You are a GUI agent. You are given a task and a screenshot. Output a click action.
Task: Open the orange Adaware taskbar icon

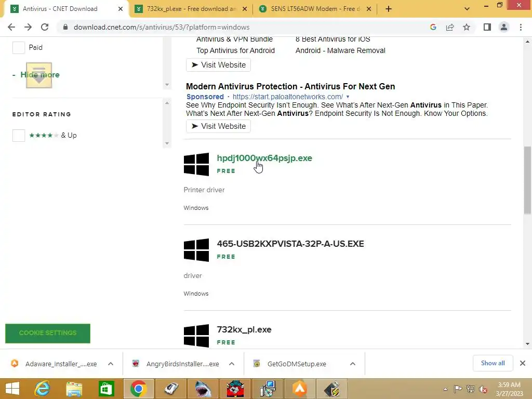click(300, 389)
